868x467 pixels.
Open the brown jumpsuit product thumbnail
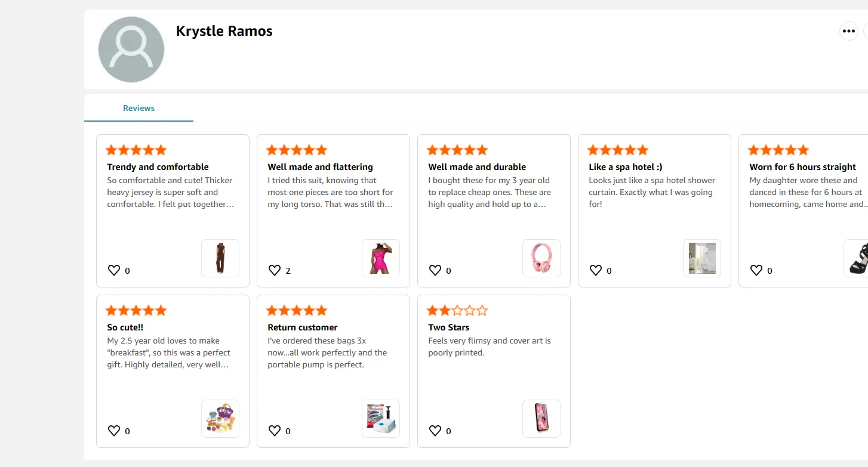pyautogui.click(x=220, y=258)
